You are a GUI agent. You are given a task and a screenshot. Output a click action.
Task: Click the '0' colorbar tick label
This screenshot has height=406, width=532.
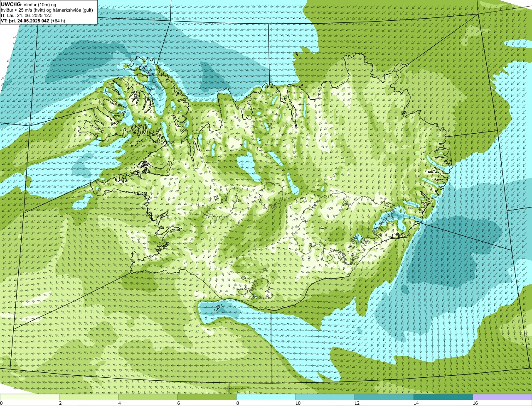[x=1, y=403]
